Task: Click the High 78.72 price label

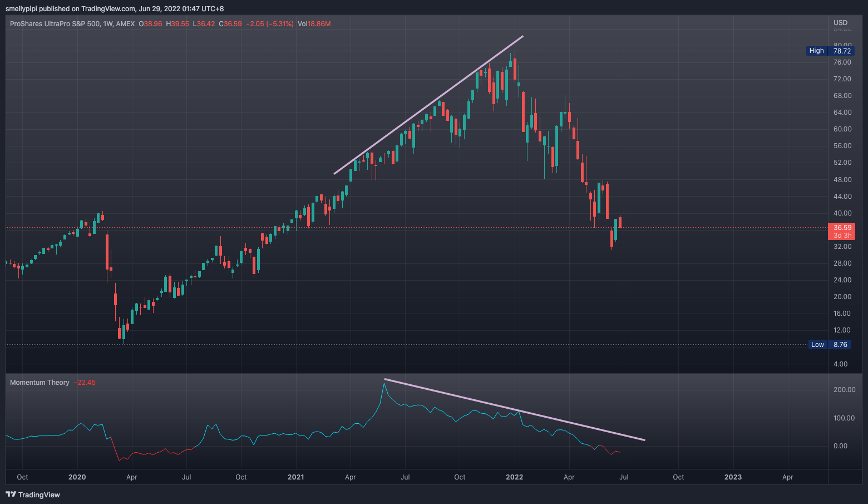Action: 830,51
